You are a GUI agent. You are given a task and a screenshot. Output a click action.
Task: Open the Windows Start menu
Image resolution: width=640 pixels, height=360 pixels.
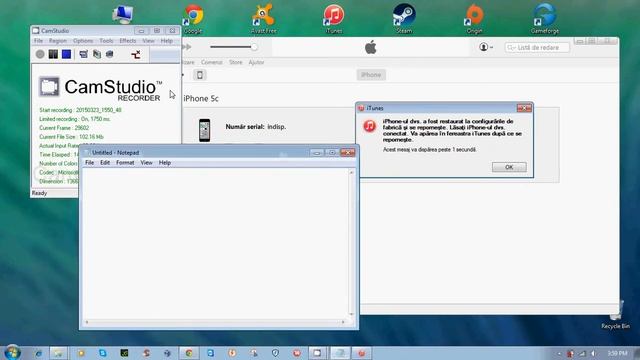coord(13,352)
